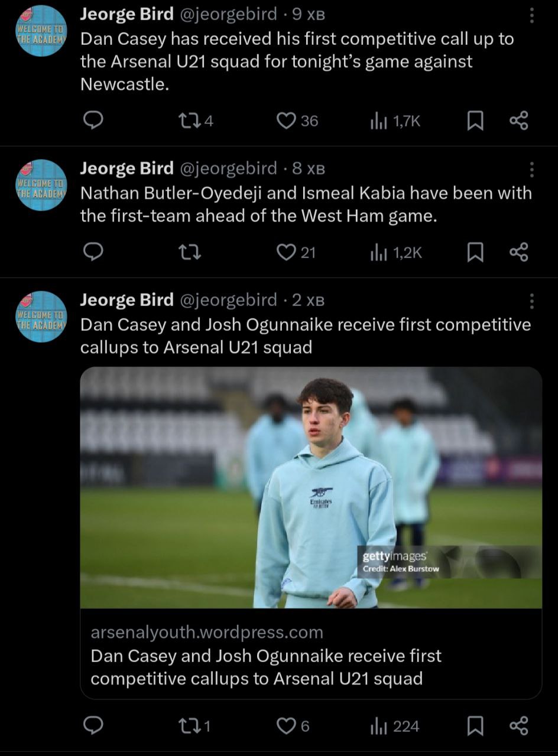Image resolution: width=558 pixels, height=756 pixels.
Task: Like the tweet with 21 likes
Action: tap(287, 253)
